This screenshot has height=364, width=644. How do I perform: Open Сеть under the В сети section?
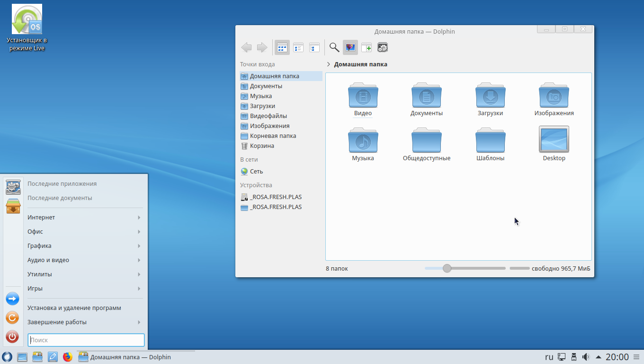(281, 171)
